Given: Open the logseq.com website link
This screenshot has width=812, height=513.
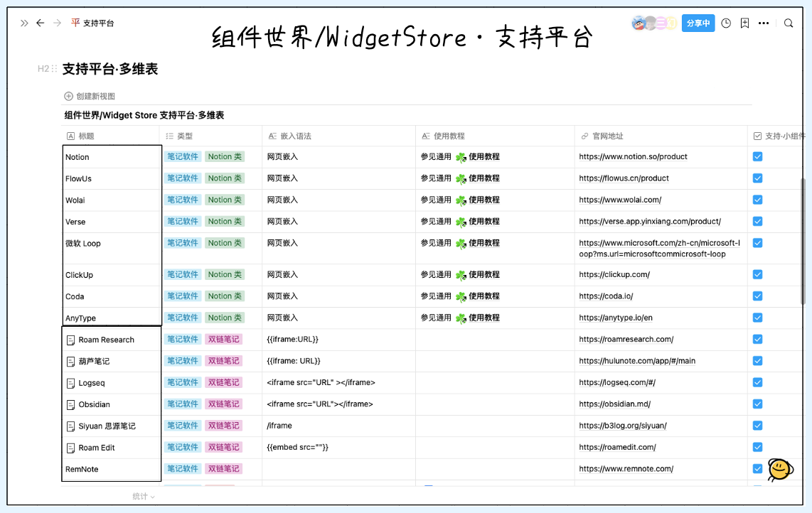Looking at the screenshot, I should click(x=617, y=383).
